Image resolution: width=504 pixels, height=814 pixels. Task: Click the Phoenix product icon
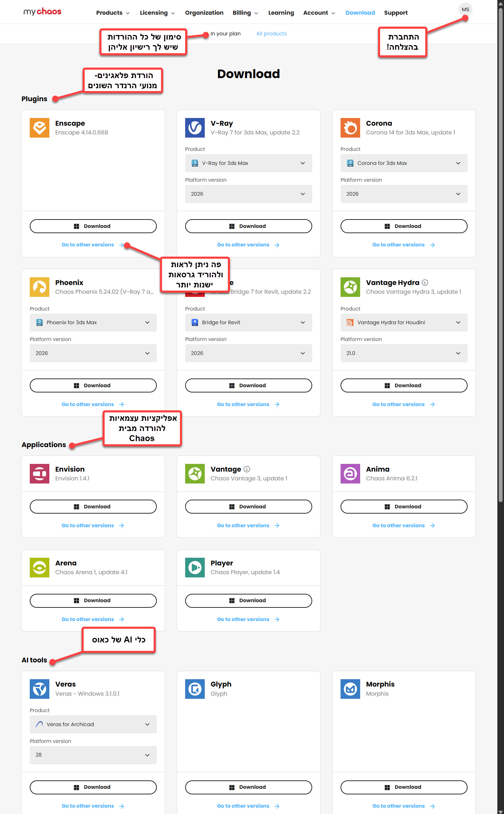pos(40,287)
